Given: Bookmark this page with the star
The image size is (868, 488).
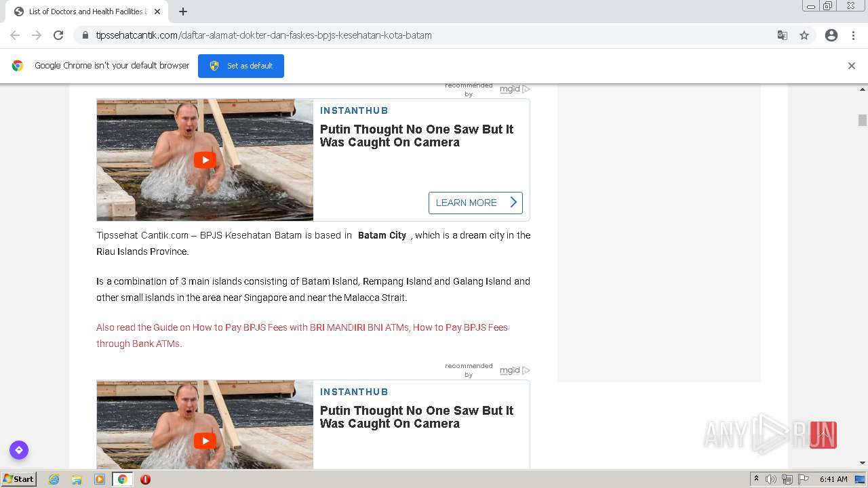Looking at the screenshot, I should [x=804, y=35].
